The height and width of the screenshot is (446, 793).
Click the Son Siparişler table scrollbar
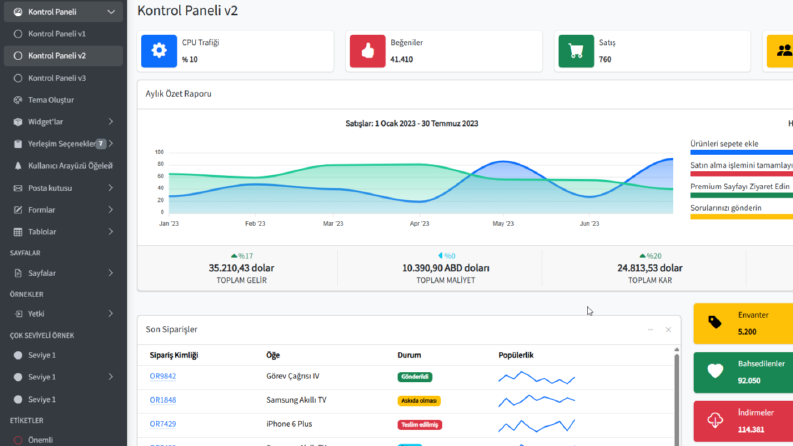(677, 397)
